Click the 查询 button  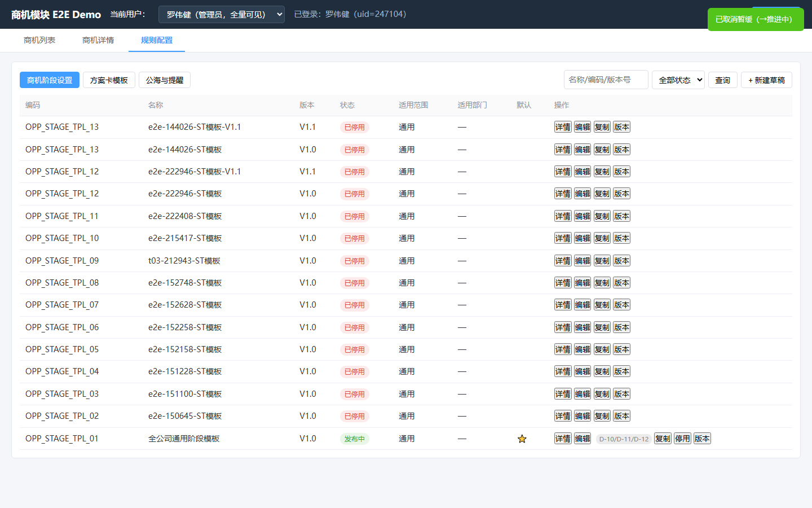723,80
